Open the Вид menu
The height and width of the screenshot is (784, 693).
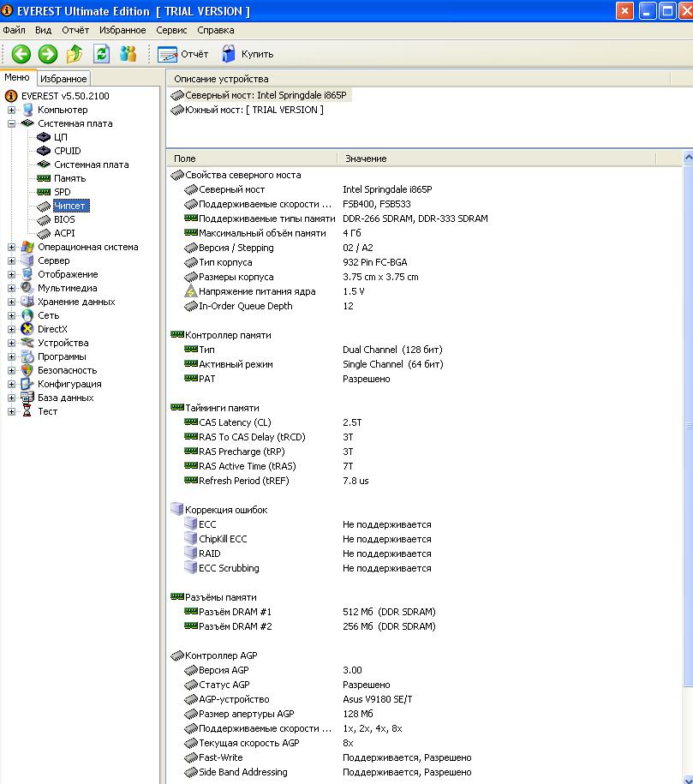click(x=43, y=30)
